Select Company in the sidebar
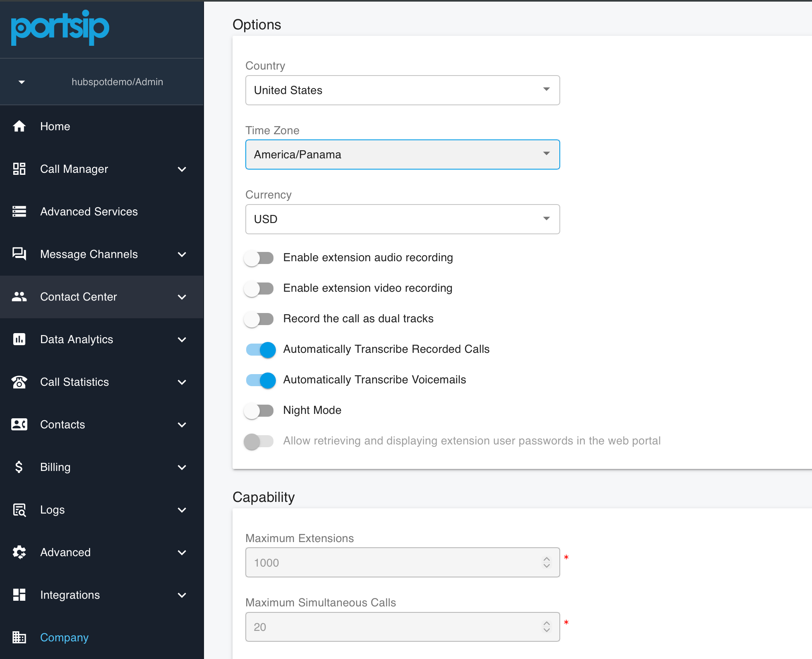 click(64, 637)
